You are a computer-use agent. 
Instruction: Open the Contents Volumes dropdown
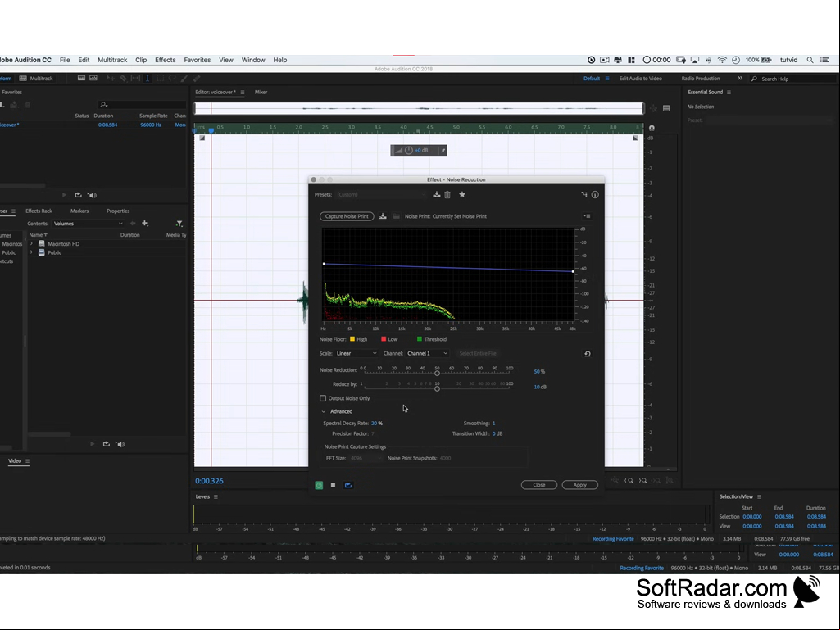(88, 224)
